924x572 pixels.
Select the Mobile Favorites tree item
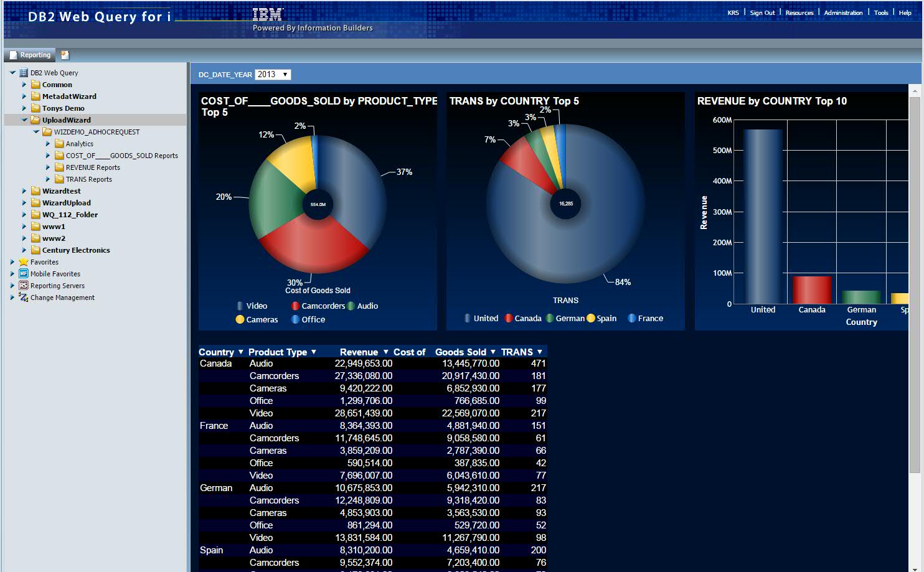click(x=55, y=274)
